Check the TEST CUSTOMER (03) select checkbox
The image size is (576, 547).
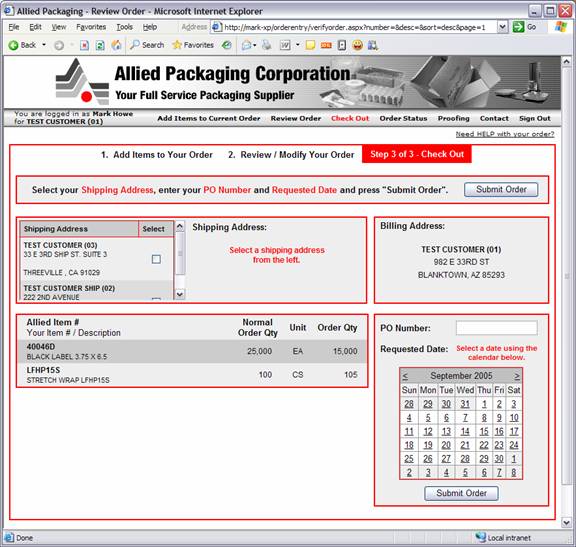click(156, 259)
